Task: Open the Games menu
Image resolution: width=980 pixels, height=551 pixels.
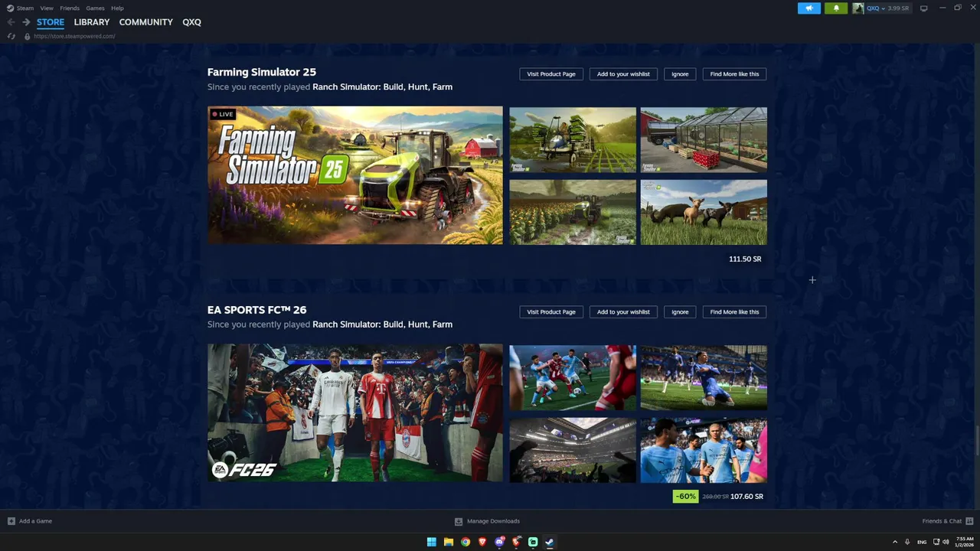Action: point(95,8)
